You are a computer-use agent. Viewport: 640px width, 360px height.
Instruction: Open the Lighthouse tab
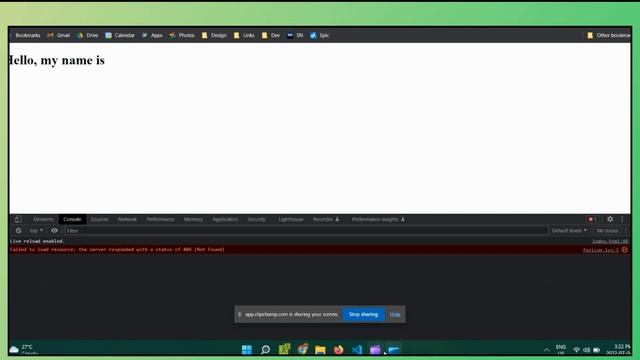291,219
